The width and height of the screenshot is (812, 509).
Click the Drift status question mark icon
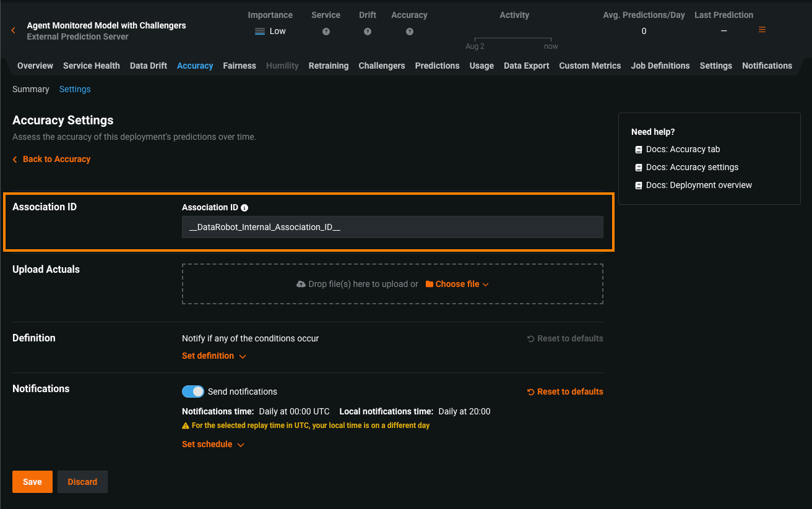point(368,32)
